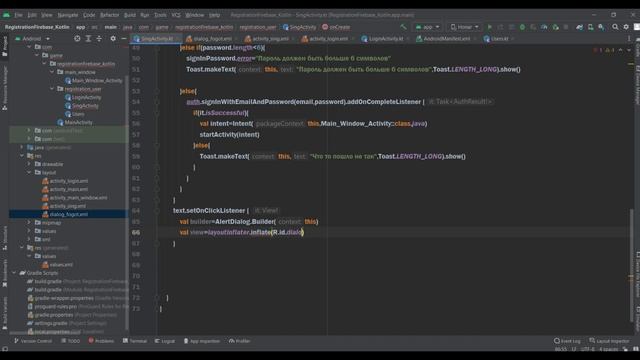
Task: Click Android Studio logo in title bar
Action: pyautogui.click(x=6, y=15)
